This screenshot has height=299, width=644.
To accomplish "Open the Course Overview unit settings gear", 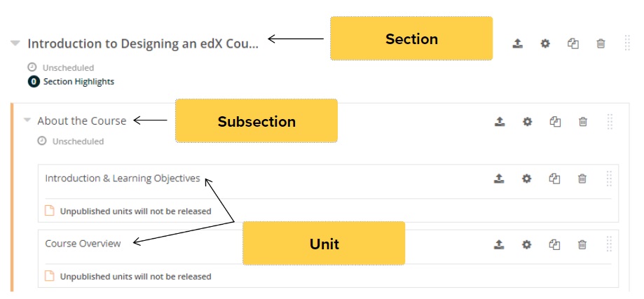I will click(x=526, y=244).
